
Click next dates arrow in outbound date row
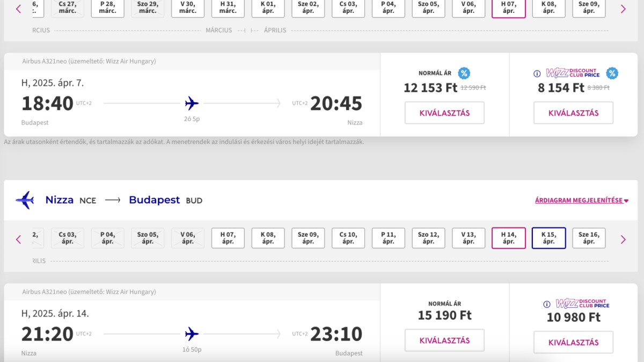pos(623,9)
